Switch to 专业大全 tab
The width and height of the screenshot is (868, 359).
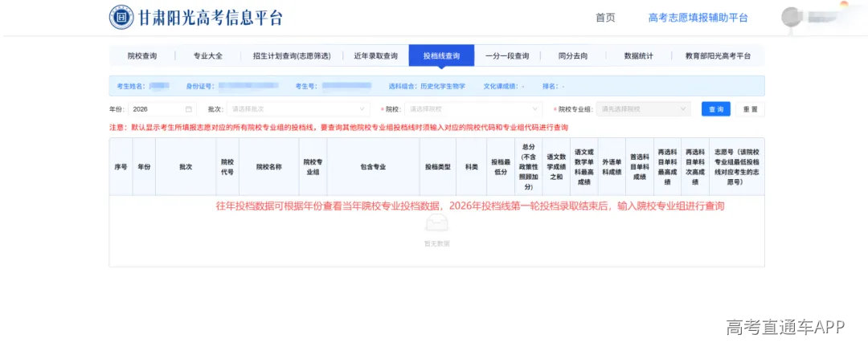pyautogui.click(x=207, y=56)
